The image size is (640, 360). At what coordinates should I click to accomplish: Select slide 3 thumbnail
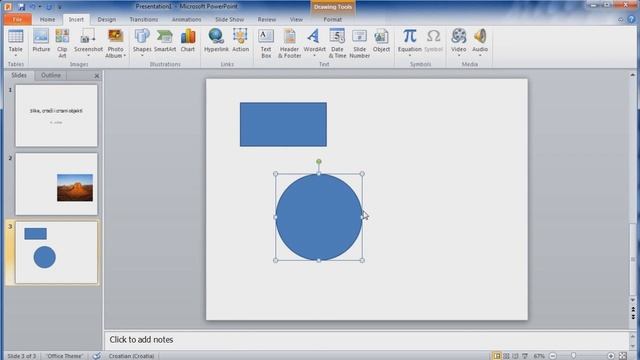point(56,252)
